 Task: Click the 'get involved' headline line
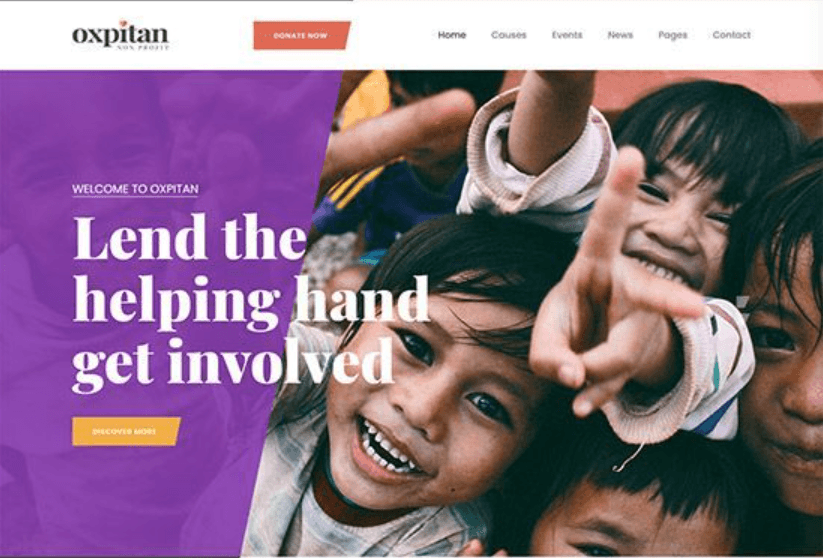[x=233, y=364]
